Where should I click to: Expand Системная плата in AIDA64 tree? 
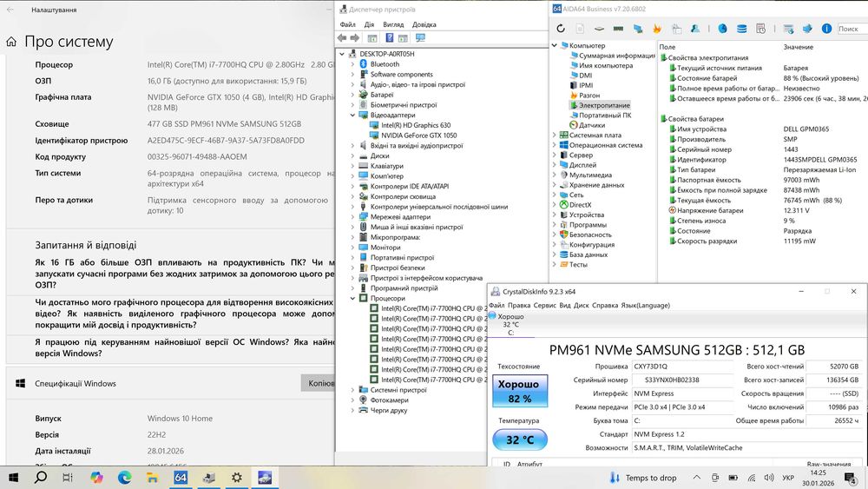(554, 135)
